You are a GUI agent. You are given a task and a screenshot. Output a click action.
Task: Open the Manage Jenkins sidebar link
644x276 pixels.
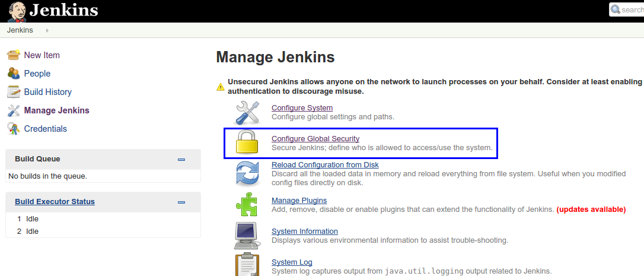click(x=57, y=110)
